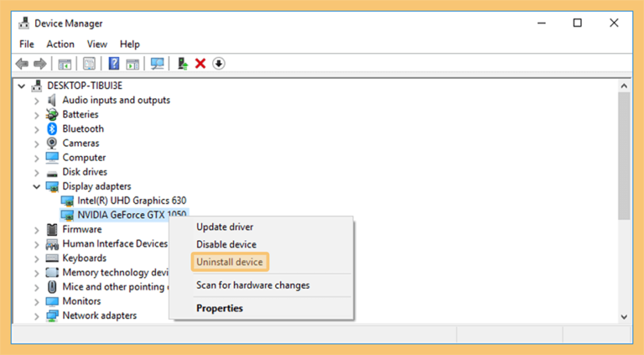Maximize the Device Manager window
Viewport: 644px width, 355px height.
click(578, 23)
